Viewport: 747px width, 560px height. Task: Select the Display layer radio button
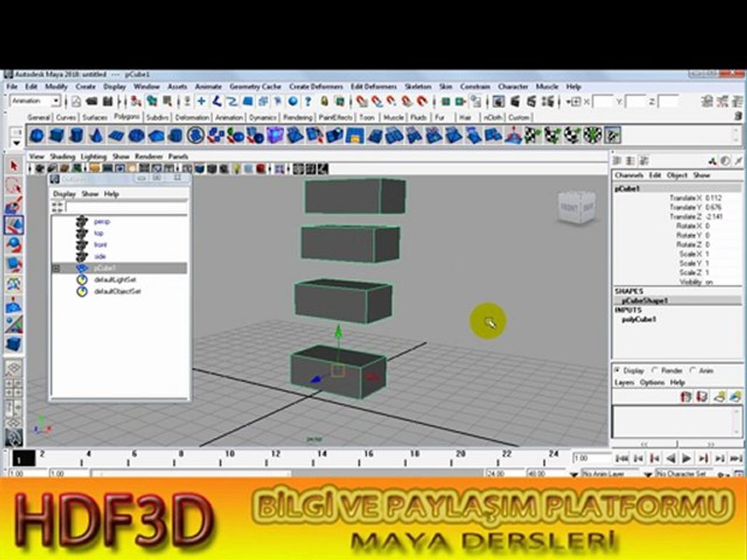617,370
